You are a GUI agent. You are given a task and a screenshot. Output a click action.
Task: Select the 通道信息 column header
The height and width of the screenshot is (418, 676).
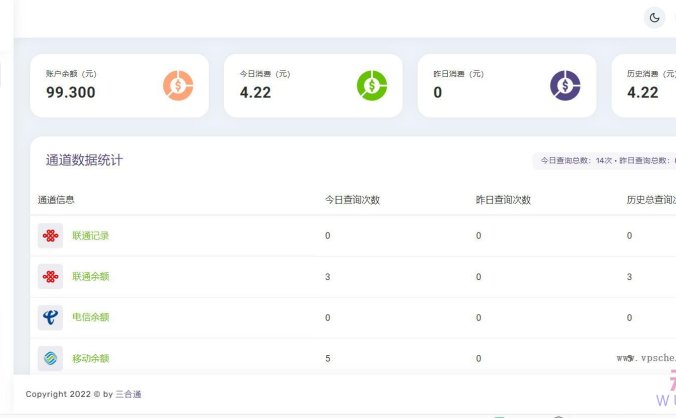[x=56, y=200]
